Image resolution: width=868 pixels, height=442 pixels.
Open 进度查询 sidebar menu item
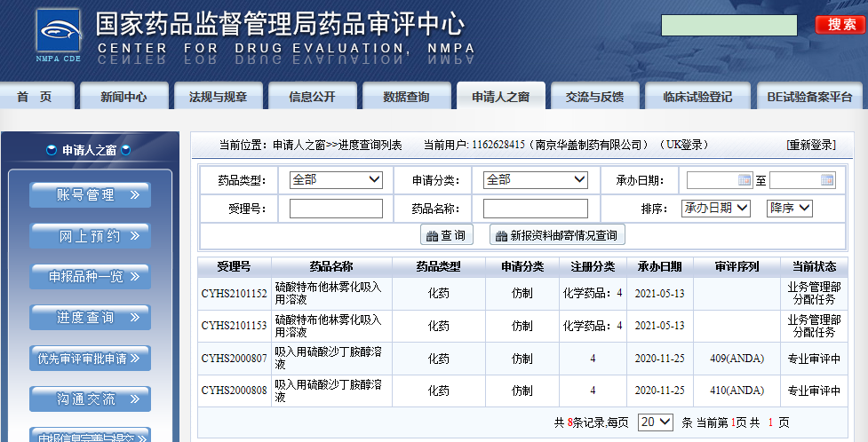tap(90, 317)
